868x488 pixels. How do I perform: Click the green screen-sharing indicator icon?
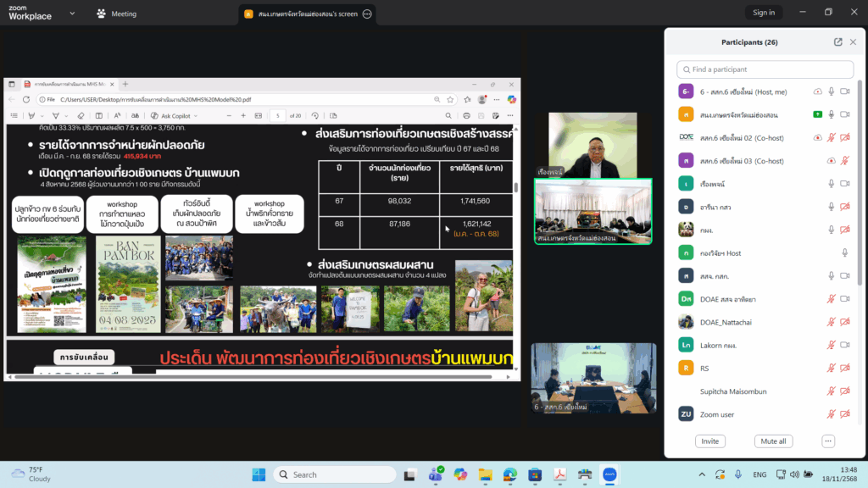817,114
